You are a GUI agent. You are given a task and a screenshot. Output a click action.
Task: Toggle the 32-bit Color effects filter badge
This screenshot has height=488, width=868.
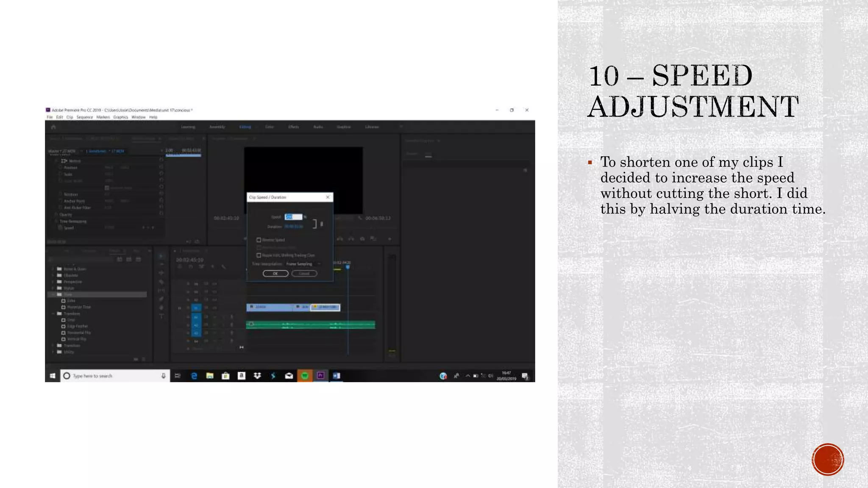click(129, 259)
